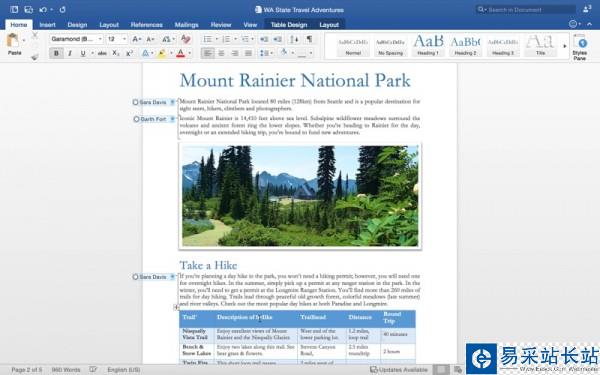The image size is (600, 375).
Task: Open the Mailings tab
Action: pos(186,24)
